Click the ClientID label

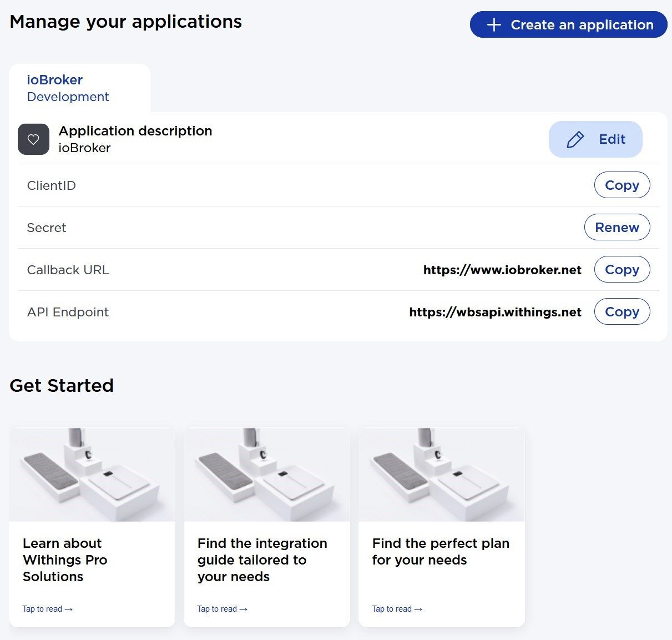click(52, 185)
